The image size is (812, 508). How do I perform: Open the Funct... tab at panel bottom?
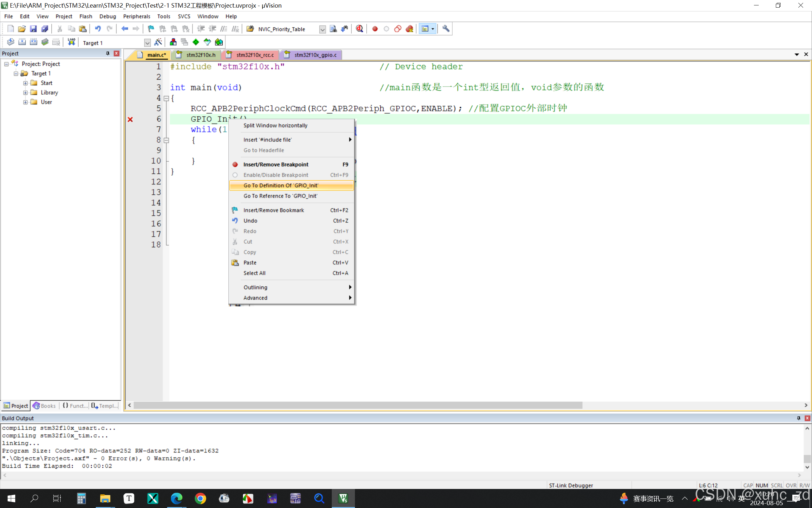click(x=75, y=406)
